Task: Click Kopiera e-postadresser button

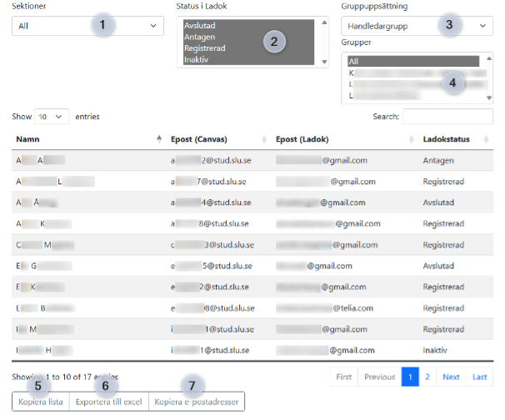Action: pyautogui.click(x=196, y=402)
